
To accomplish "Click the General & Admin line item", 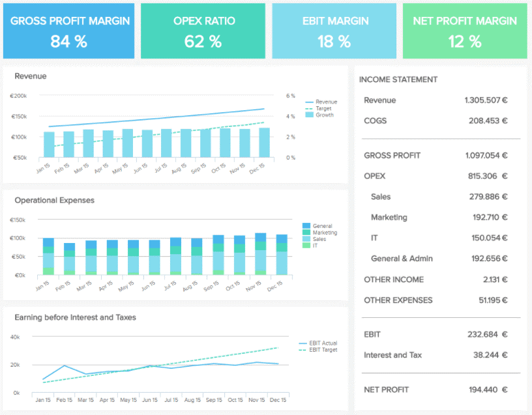I will tap(436, 259).
